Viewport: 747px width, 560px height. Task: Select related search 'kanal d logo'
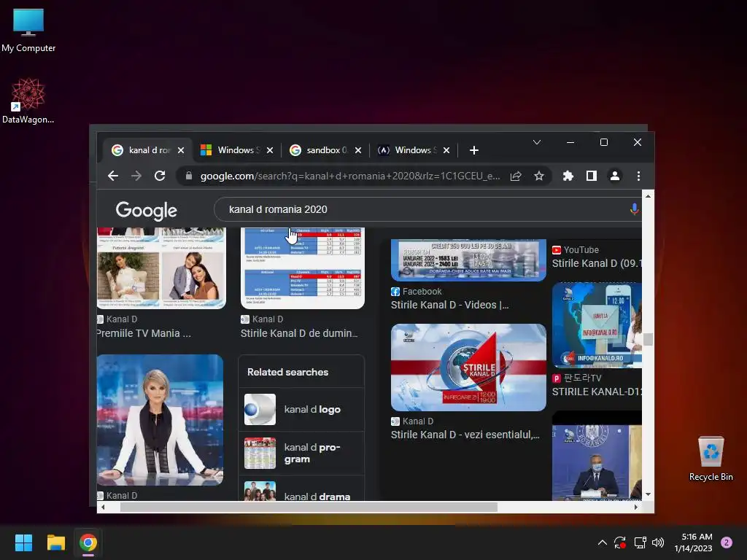click(301, 410)
